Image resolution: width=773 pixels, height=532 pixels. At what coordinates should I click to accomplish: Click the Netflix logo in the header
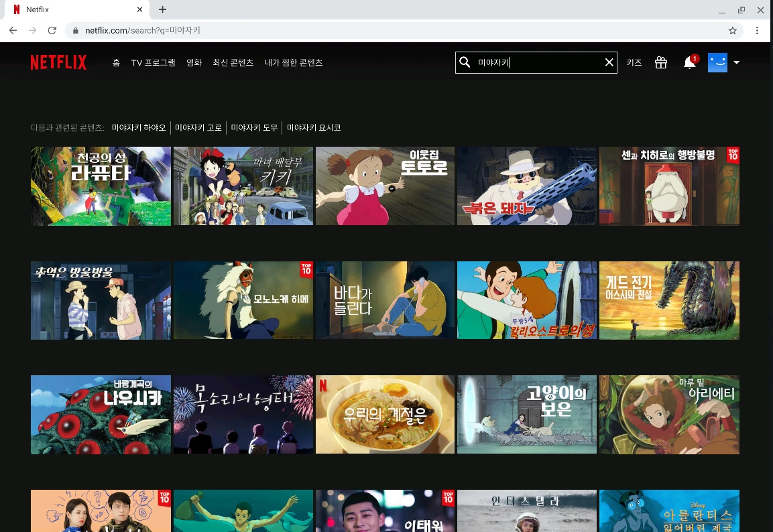point(59,62)
